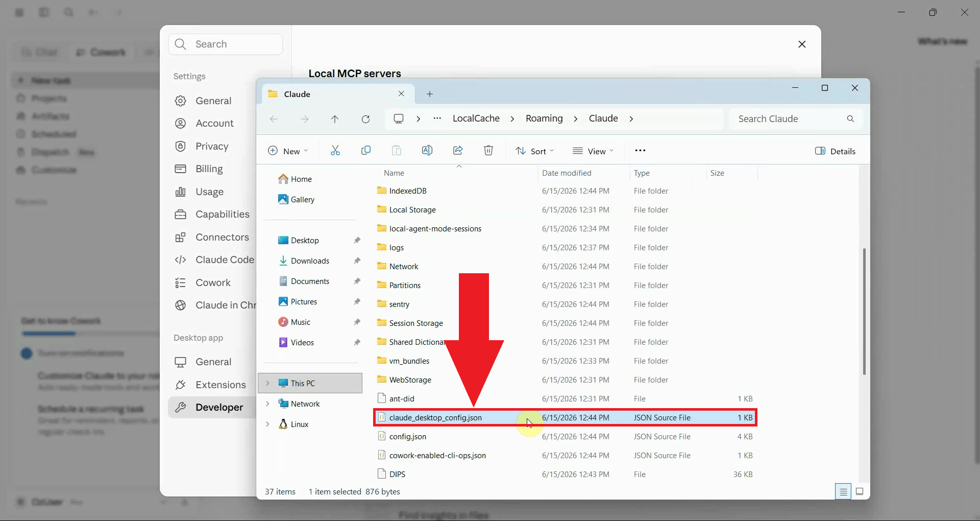Expand the chevron after Roaming breadcrumb
Viewport: 980px width, 521px height.
(576, 119)
